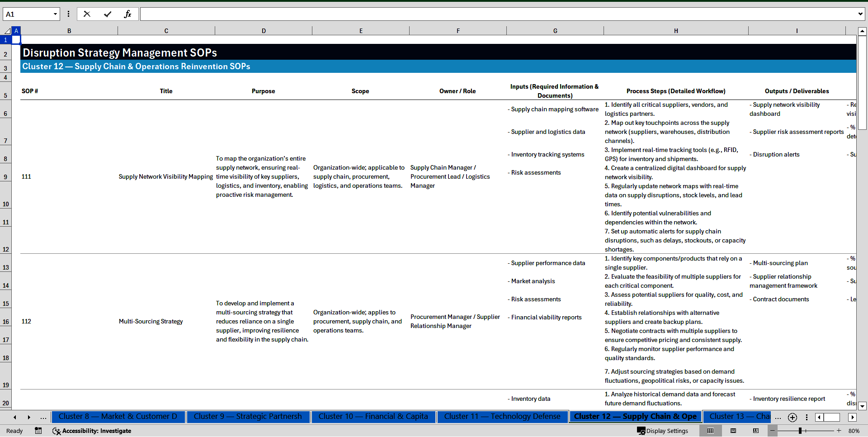Open the Name Box dropdown
The image size is (868, 437).
[x=56, y=14]
